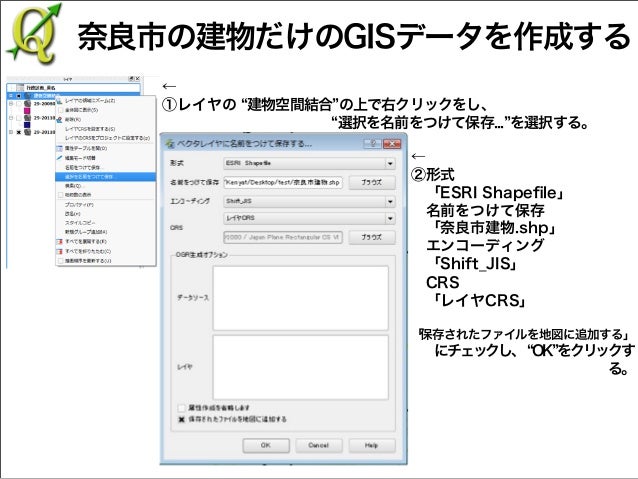
Task: Click the remove layer (削除) icon
Action: click(x=60, y=120)
